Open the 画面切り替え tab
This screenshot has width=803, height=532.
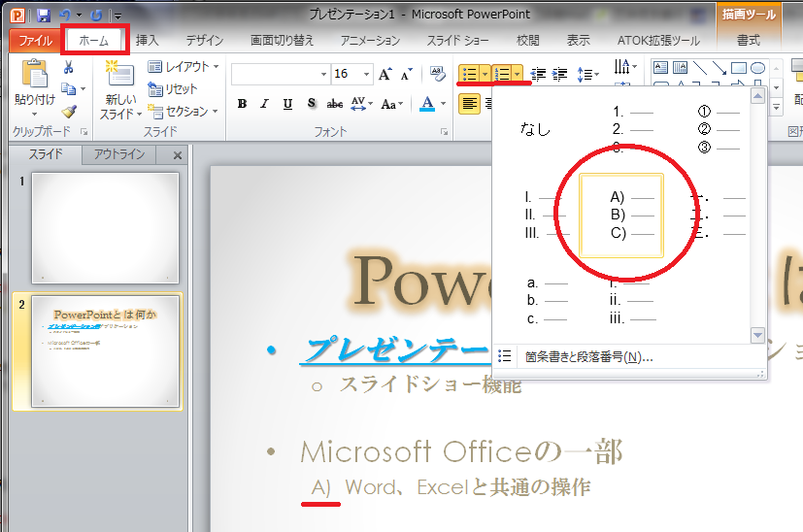tap(283, 40)
